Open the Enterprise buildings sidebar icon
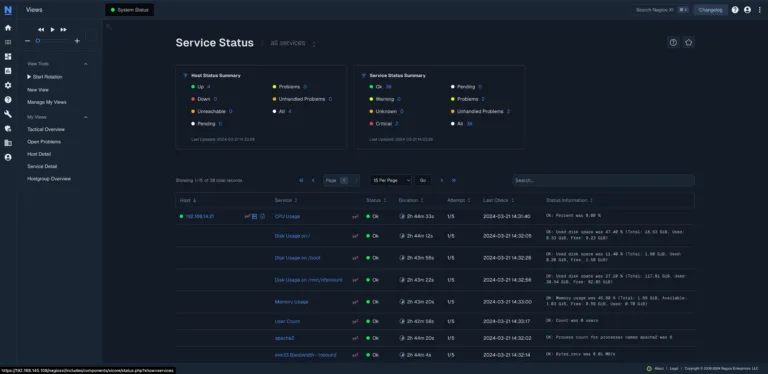768x374 pixels. pos(8,143)
